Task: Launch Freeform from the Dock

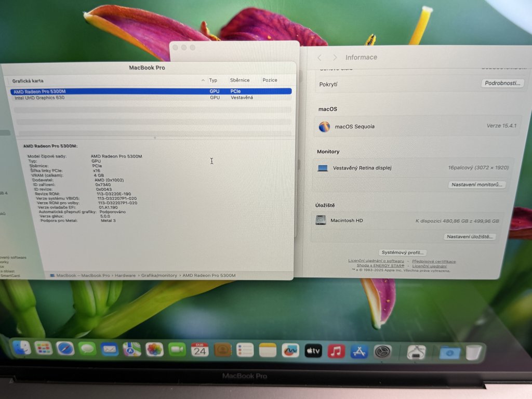Action: click(x=290, y=351)
